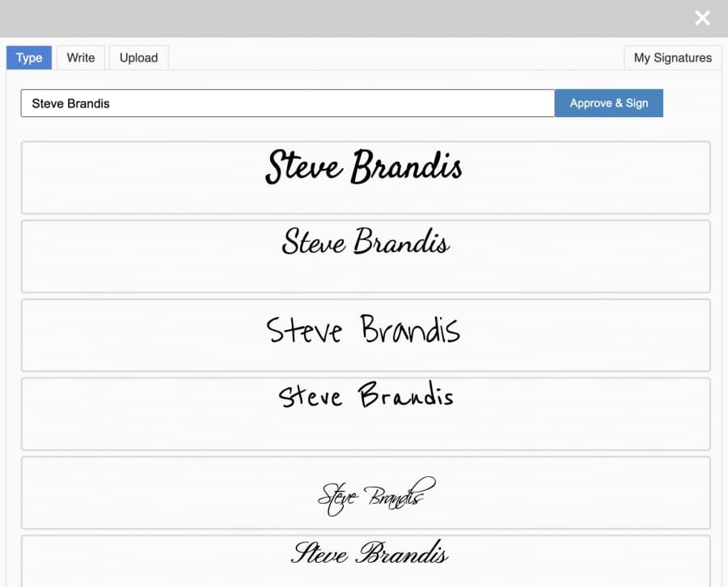Open the Upload tab

tap(139, 57)
